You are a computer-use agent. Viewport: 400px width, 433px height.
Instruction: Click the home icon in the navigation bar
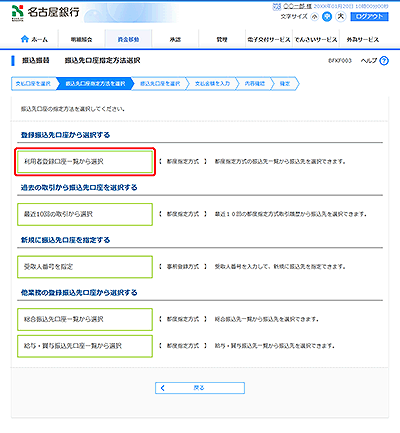pyautogui.click(x=25, y=39)
